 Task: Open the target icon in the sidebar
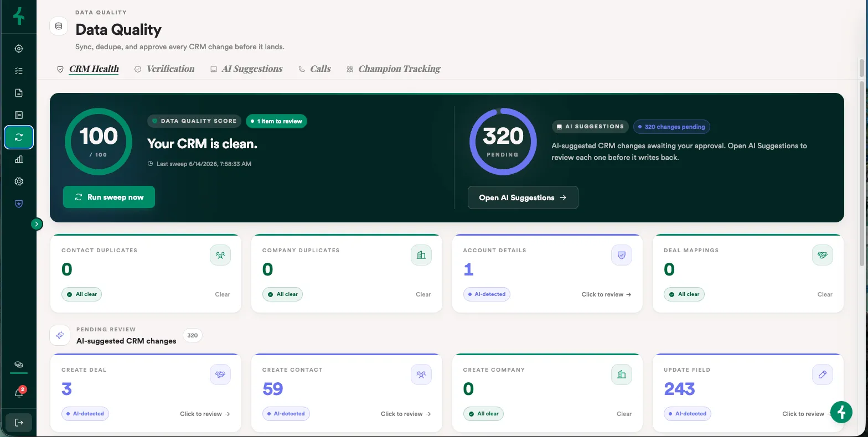click(x=19, y=49)
